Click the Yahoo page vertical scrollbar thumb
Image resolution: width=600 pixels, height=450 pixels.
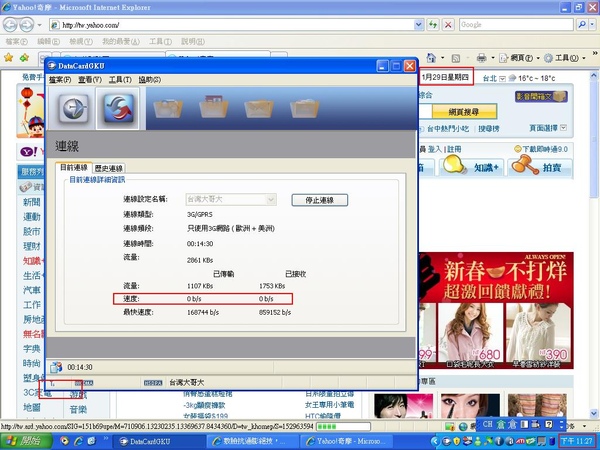(593, 140)
